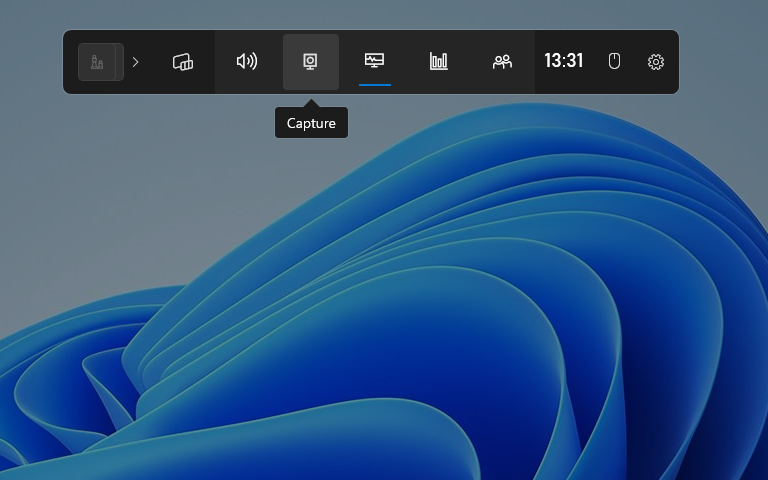Expand the app list chevron arrow
This screenshot has width=768, height=480.
click(x=136, y=62)
